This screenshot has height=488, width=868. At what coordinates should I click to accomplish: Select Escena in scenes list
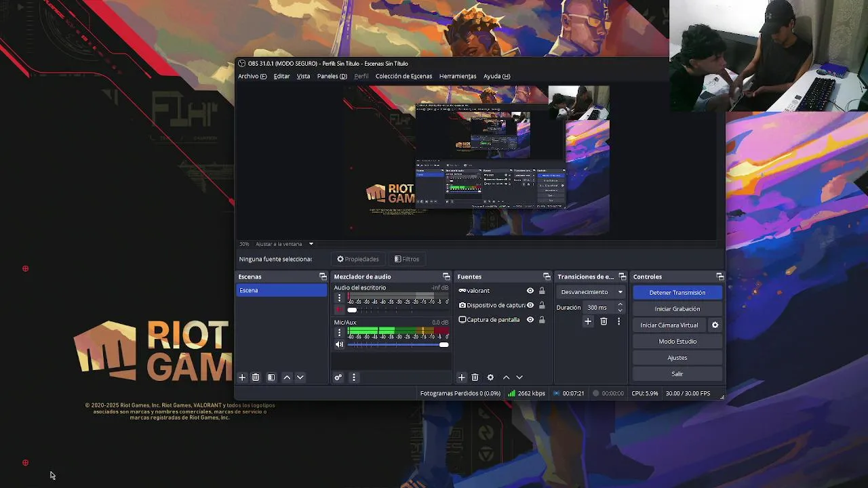(x=281, y=290)
